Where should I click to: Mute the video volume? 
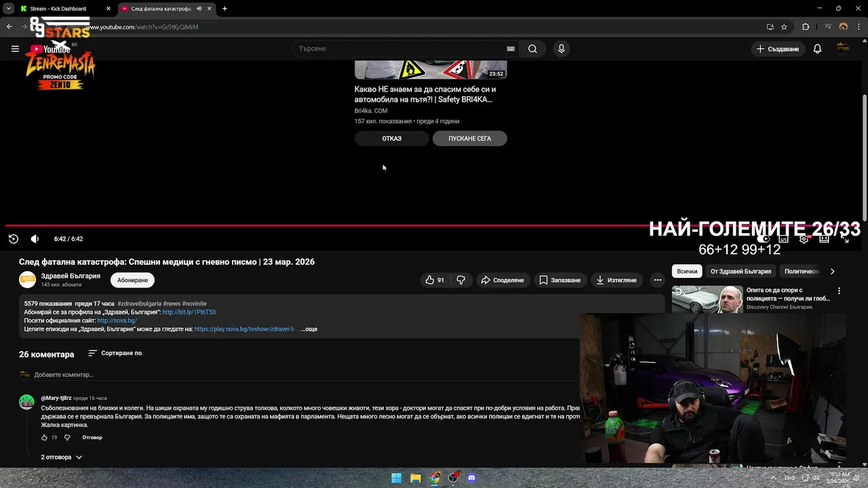35,239
